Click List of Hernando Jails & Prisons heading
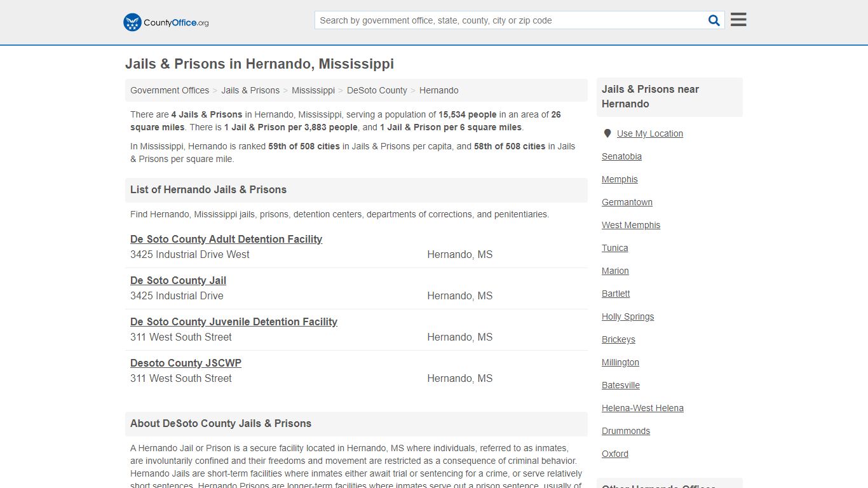 tap(208, 189)
